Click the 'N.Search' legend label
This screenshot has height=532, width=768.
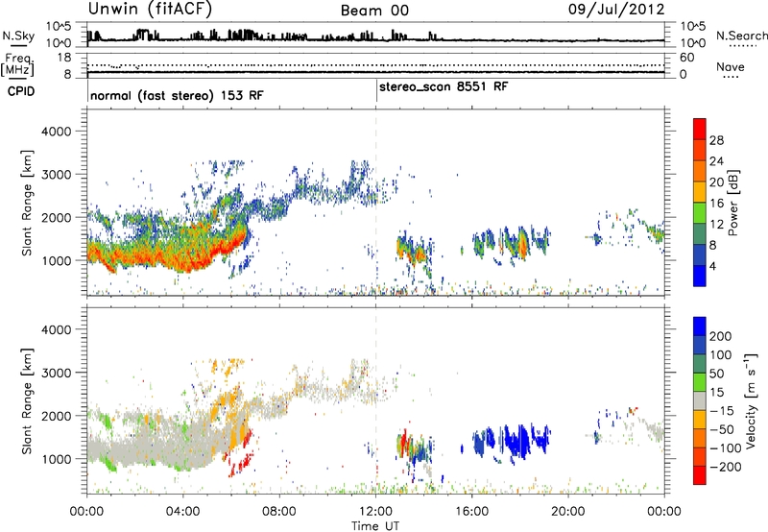pos(741,36)
